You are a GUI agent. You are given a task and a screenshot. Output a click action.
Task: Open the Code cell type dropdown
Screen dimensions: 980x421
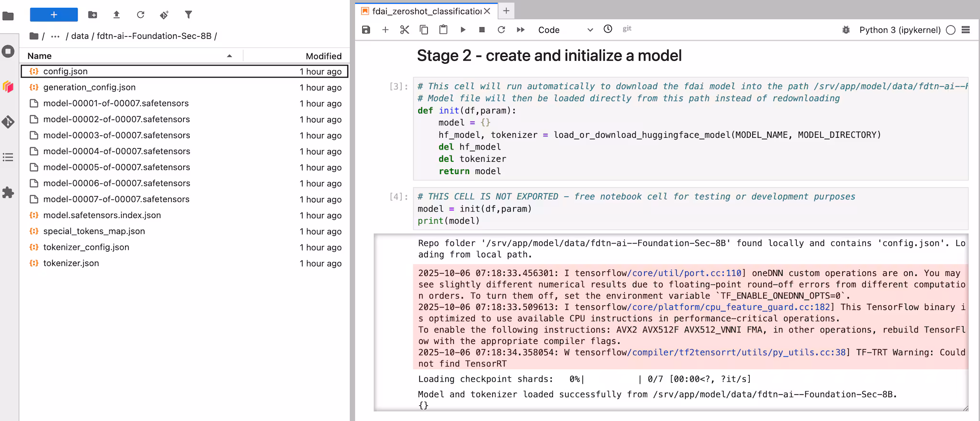coord(565,30)
